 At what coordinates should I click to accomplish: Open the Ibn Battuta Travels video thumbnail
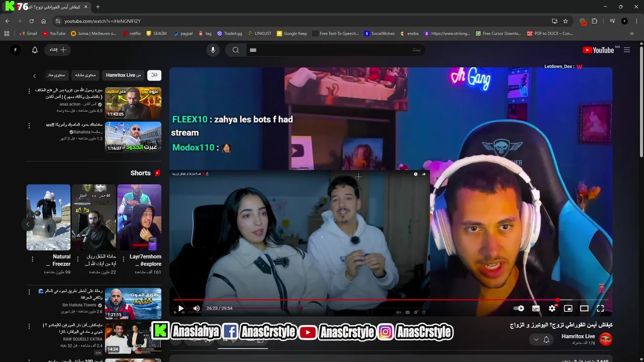tap(133, 303)
